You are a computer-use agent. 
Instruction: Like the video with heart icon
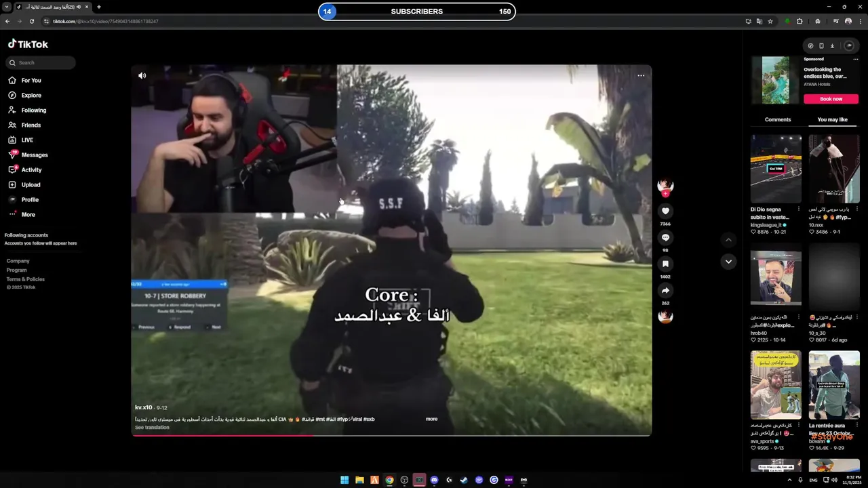click(665, 211)
